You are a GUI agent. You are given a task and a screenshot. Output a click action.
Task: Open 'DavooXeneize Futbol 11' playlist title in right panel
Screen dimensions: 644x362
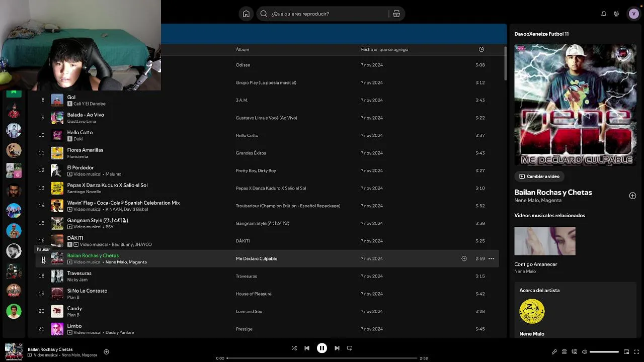point(541,34)
